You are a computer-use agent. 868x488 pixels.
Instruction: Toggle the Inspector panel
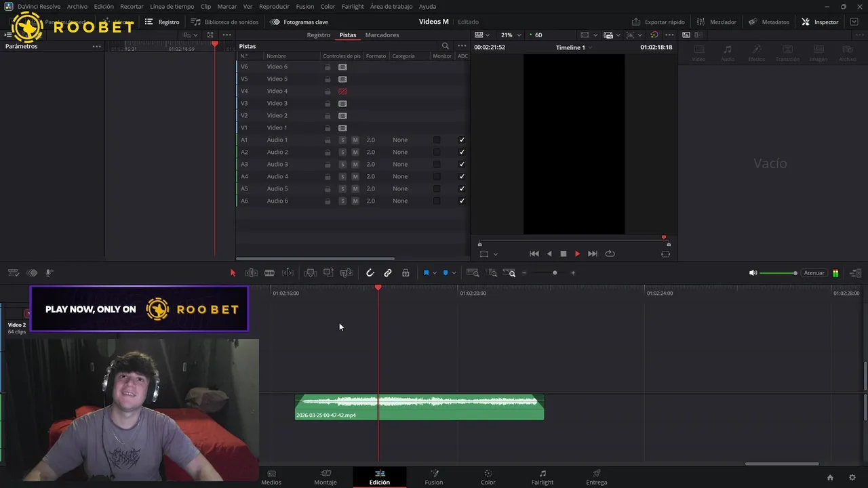(x=819, y=22)
